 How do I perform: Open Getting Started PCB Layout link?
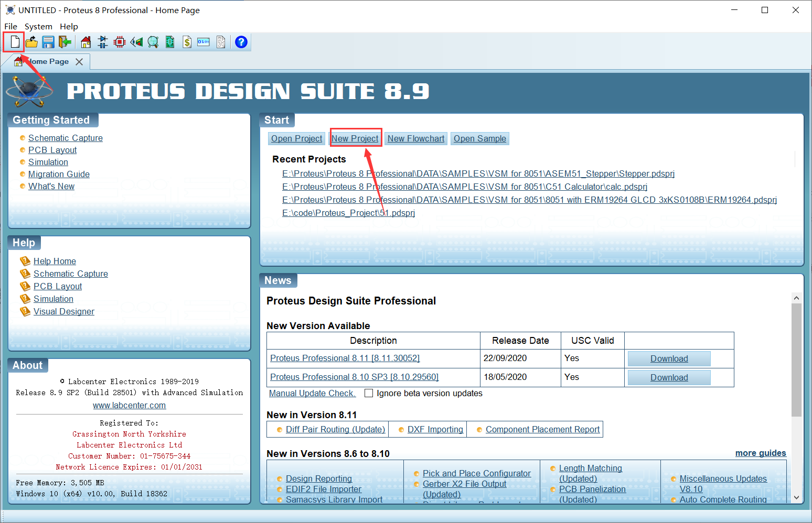click(52, 150)
